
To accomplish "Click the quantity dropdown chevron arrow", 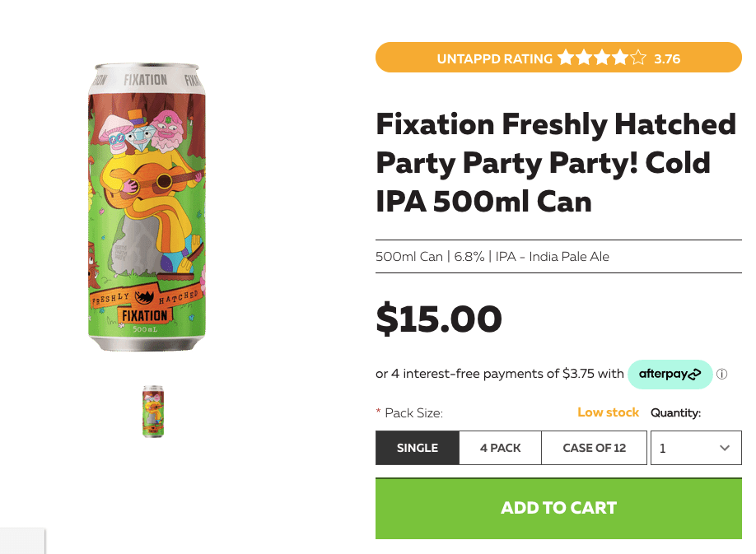I will 724,448.
